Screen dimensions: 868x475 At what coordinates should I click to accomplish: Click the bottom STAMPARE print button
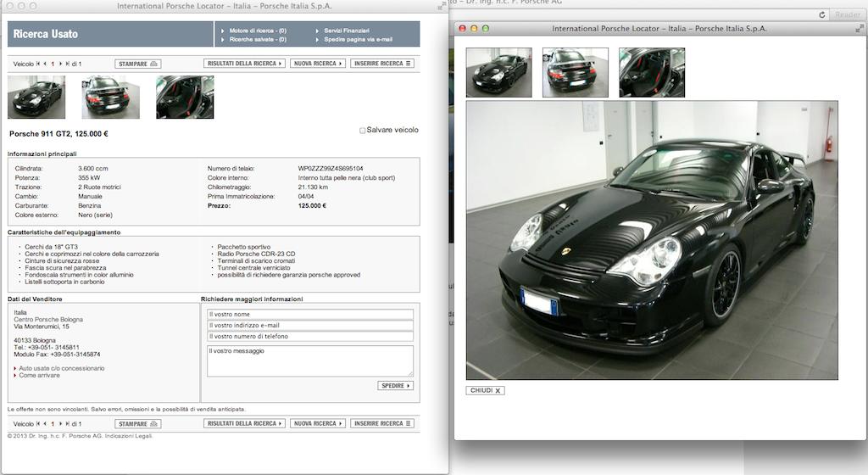coord(138,423)
